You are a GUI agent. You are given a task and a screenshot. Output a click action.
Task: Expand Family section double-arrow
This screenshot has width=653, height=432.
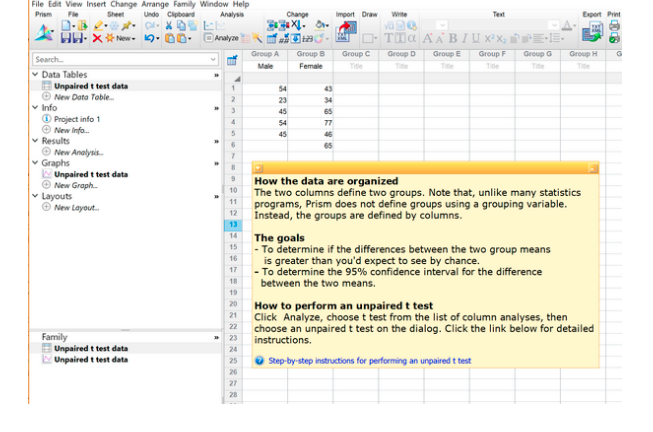pos(216,337)
